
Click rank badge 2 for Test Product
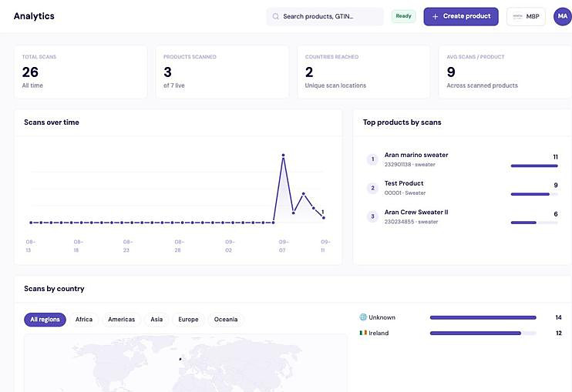(x=372, y=188)
